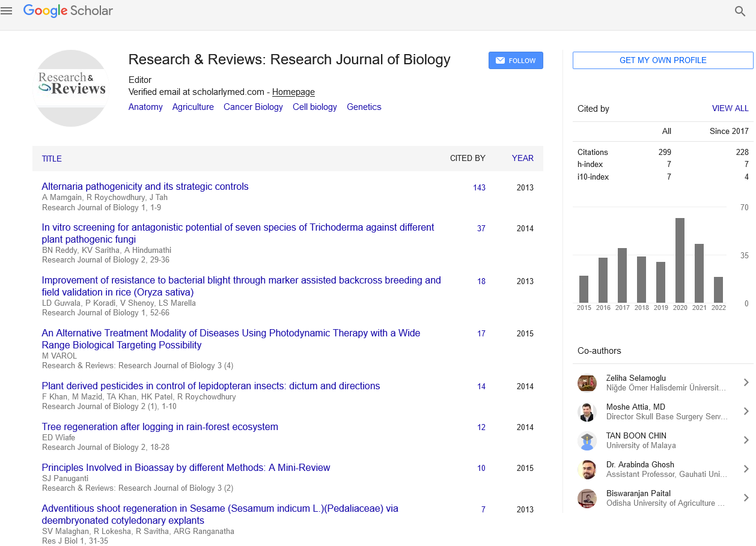Click Dr. Arabinda Ghosh's avatar photo

587,469
